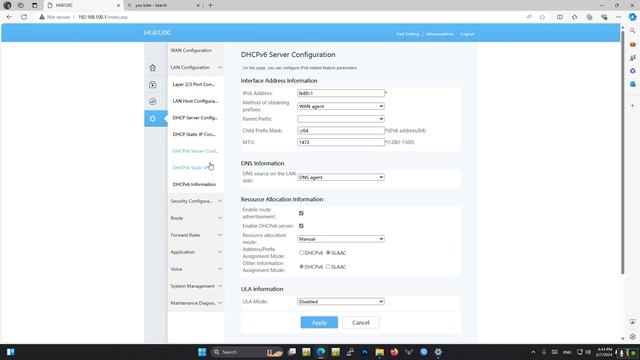Open Edge settings and more menu

coord(618,17)
